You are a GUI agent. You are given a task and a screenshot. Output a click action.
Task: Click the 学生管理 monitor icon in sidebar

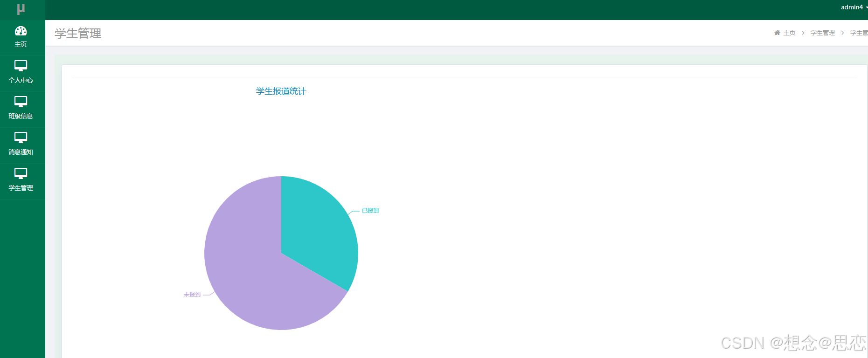coord(21,173)
